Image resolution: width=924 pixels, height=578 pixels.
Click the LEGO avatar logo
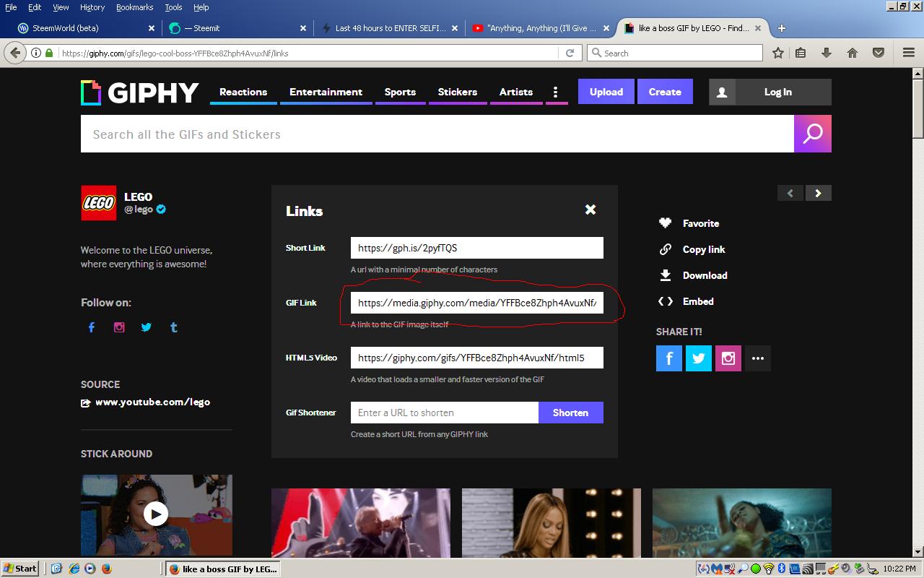pyautogui.click(x=98, y=203)
